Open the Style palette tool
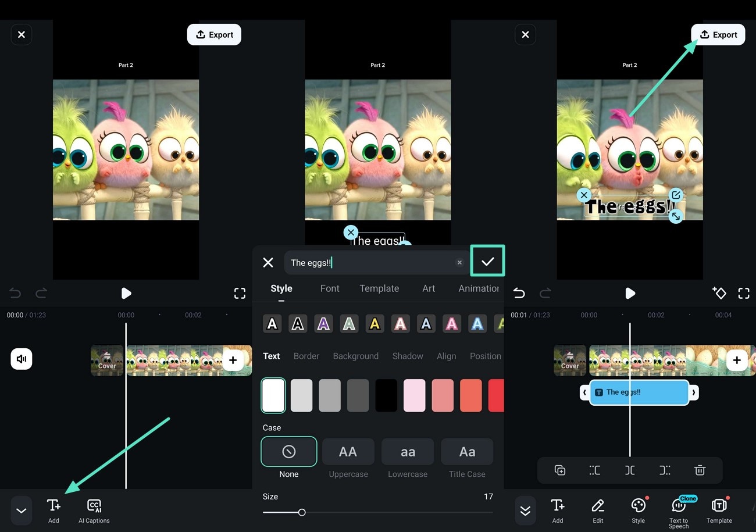Screen dimensions: 756x532 638,510
